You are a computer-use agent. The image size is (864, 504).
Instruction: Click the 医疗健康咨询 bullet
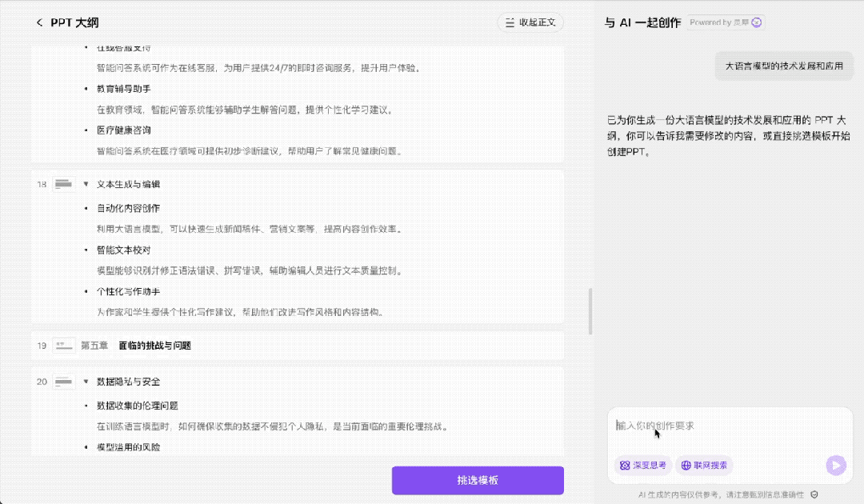pos(123,130)
